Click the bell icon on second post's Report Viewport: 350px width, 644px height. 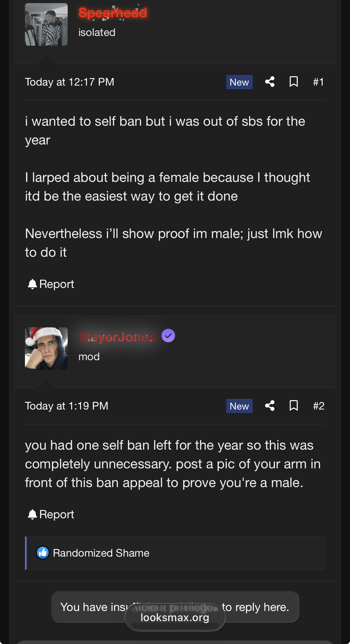point(32,514)
